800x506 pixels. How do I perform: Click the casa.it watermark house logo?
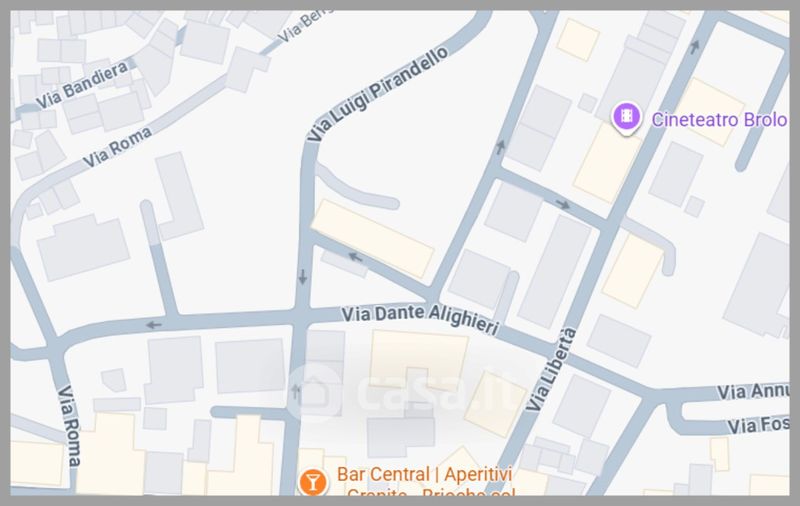click(x=313, y=392)
